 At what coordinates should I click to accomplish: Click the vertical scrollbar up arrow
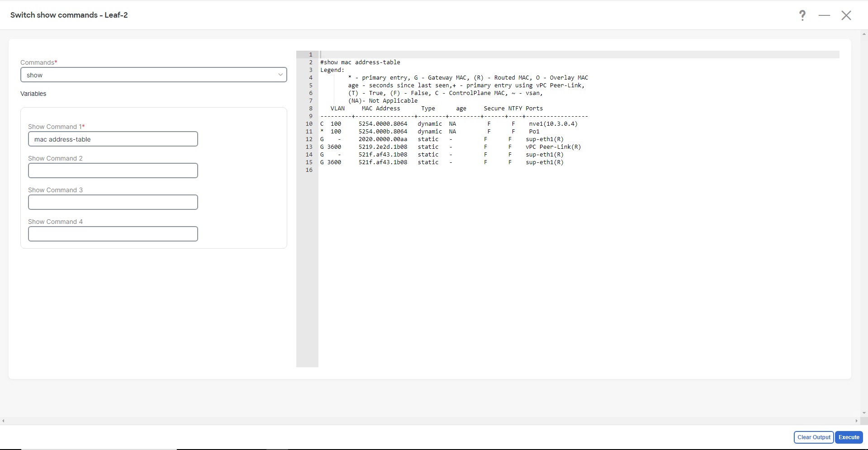coord(864,34)
